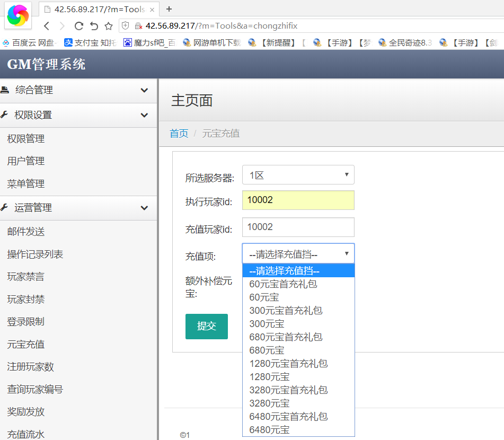
Task: Click the browser back arrow
Action: 47,26
